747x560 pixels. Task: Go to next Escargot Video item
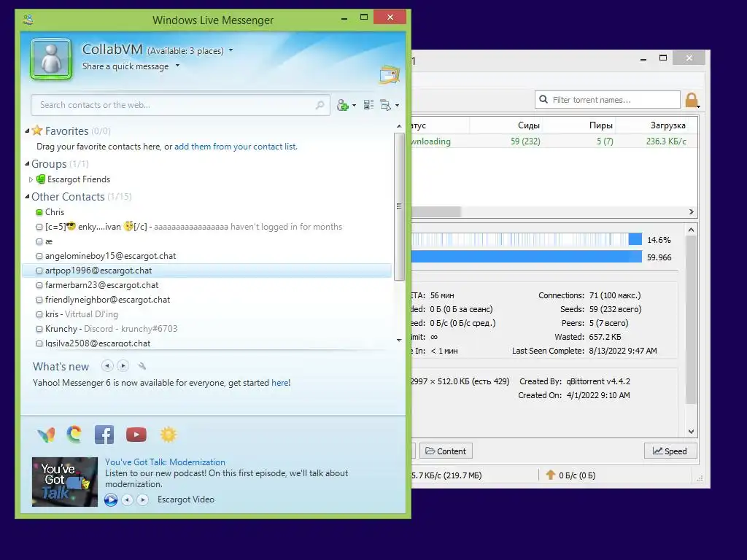point(142,499)
